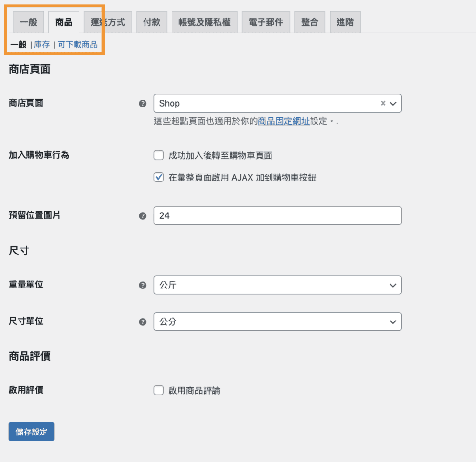This screenshot has width=476, height=462.
Task: Click the help icon next to 預留位置圖片
Action: click(x=143, y=215)
